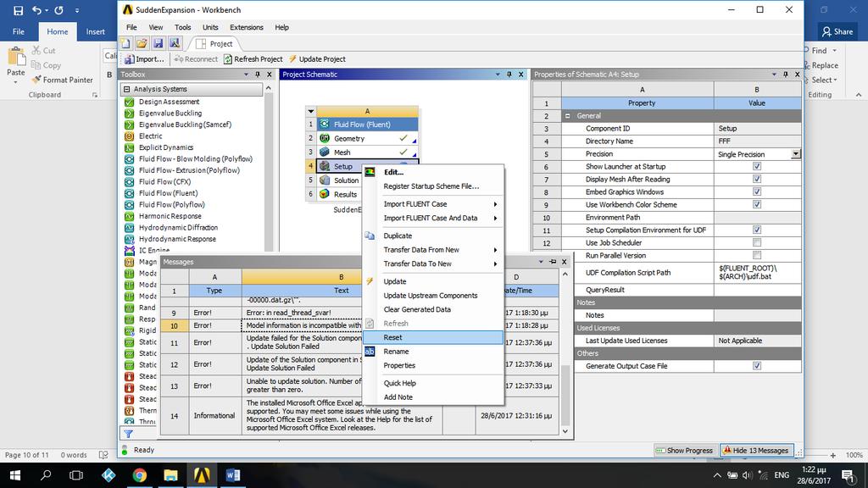Click the Import toolbar button
The height and width of the screenshot is (488, 868).
pyautogui.click(x=144, y=59)
